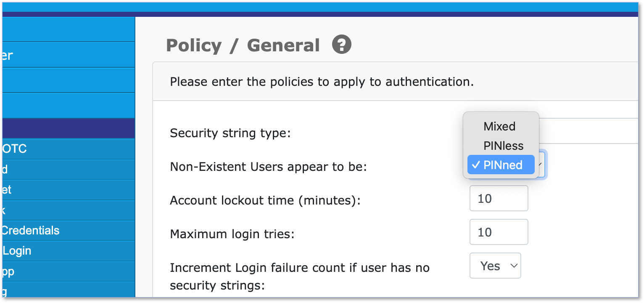Click the chevron arrow on the Yes selector

tap(513, 266)
